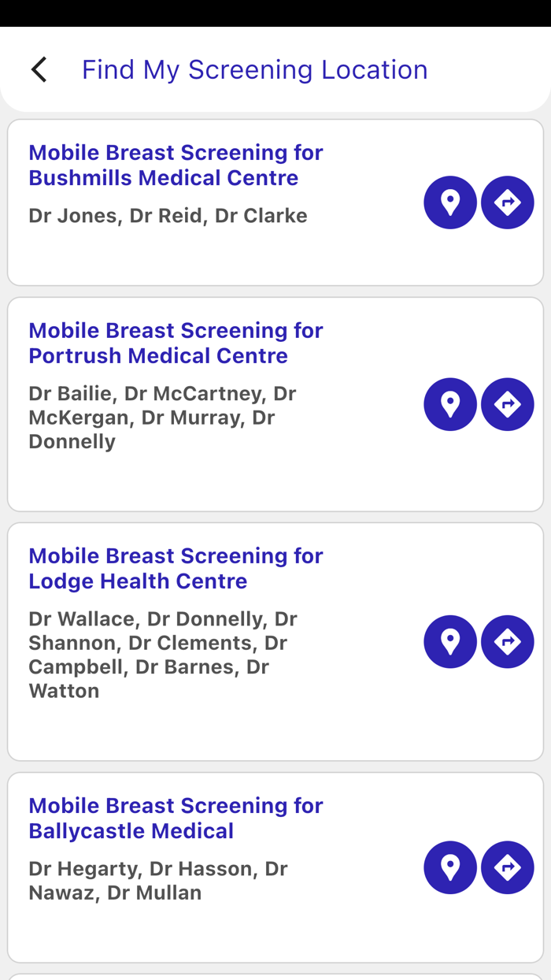This screenshot has height=980, width=551.
Task: Open map location for Portrush Medical Centre
Action: (450, 404)
